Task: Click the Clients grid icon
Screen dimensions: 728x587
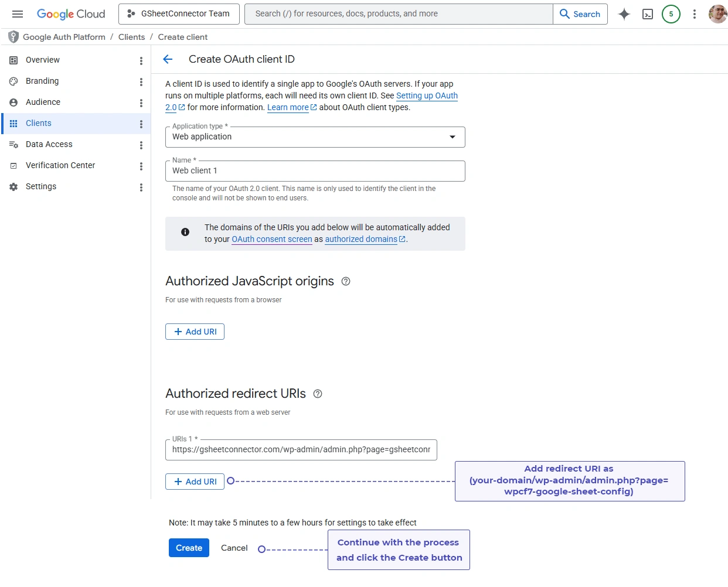Action: (13, 124)
